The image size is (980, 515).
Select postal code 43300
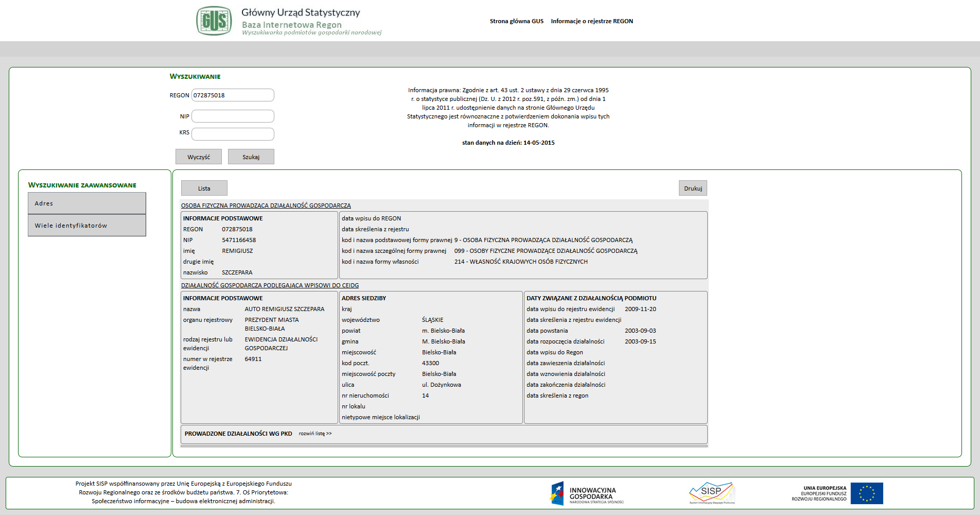pos(430,363)
